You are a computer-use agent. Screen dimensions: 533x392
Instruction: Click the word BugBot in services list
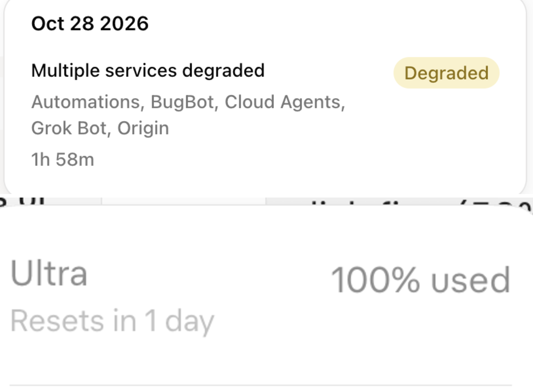184,102
